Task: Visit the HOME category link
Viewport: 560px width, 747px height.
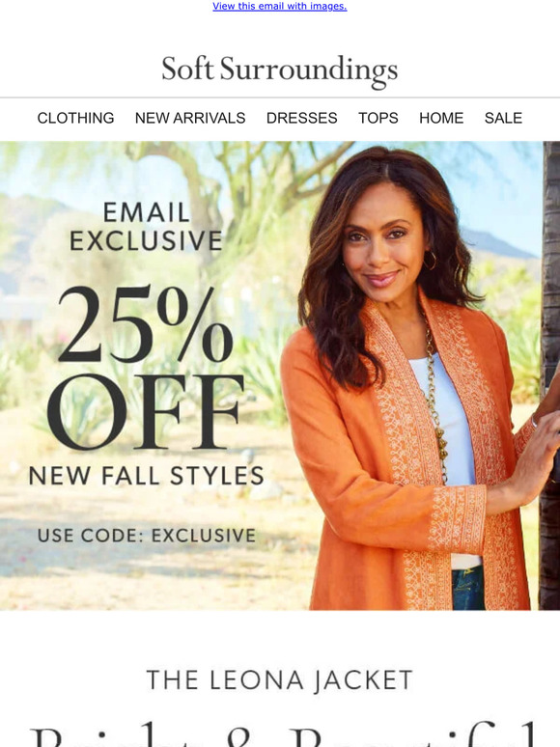Action: tap(441, 118)
